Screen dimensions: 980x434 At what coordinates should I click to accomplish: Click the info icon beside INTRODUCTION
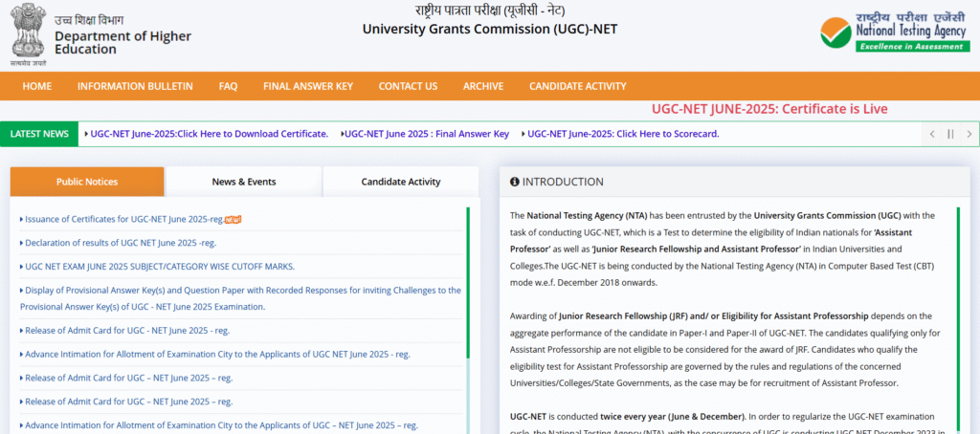point(514,182)
